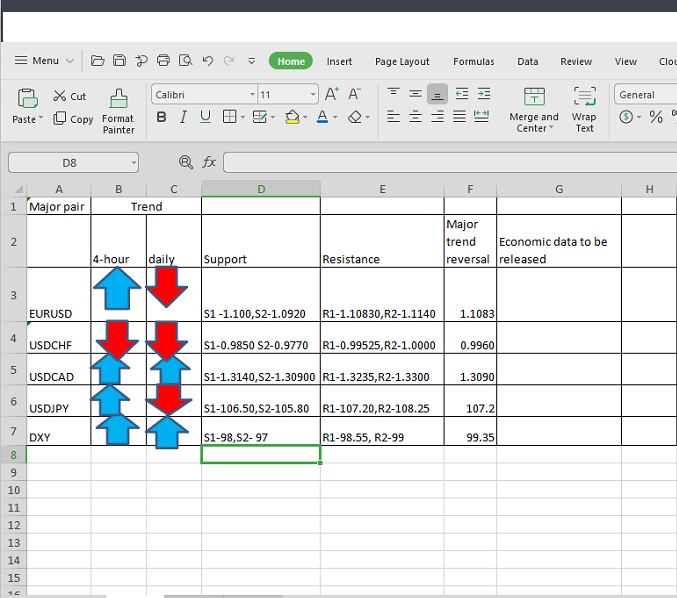Click the Merge and Center button
The width and height of the screenshot is (677, 598).
535,110
